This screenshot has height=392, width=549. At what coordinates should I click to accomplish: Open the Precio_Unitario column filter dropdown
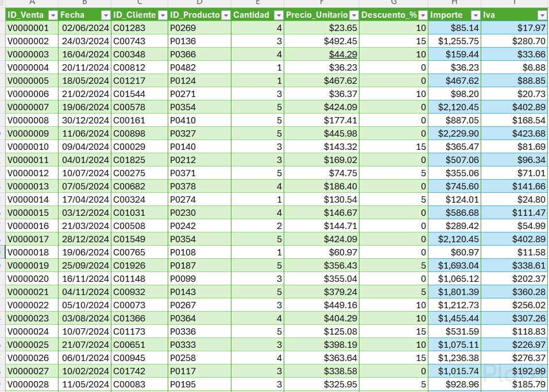pos(354,15)
